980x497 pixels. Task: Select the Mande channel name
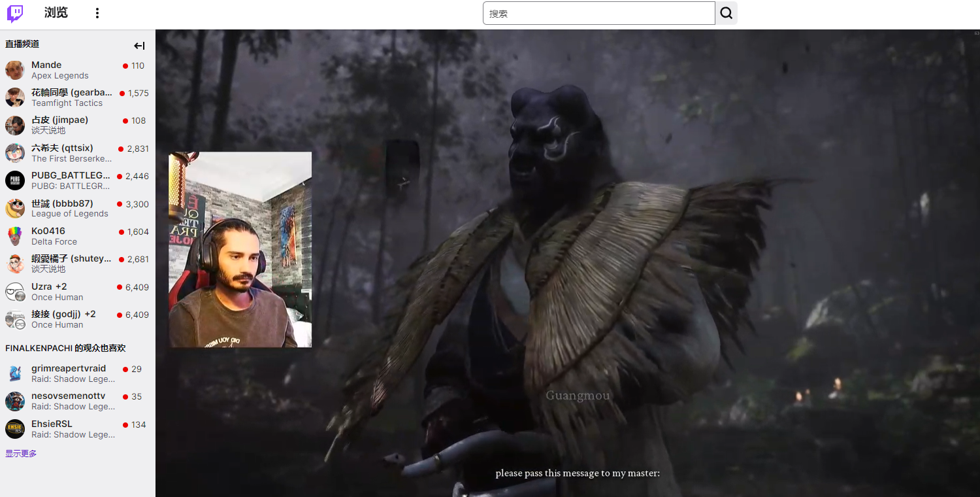tap(46, 65)
